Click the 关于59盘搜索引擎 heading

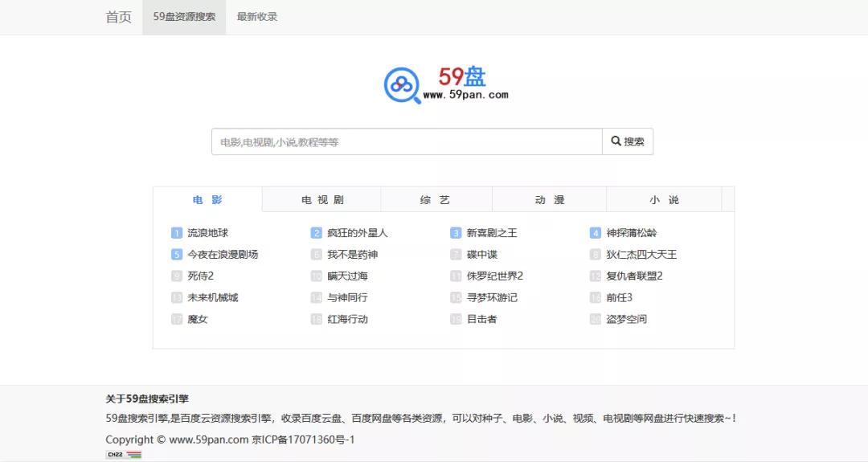click(147, 399)
